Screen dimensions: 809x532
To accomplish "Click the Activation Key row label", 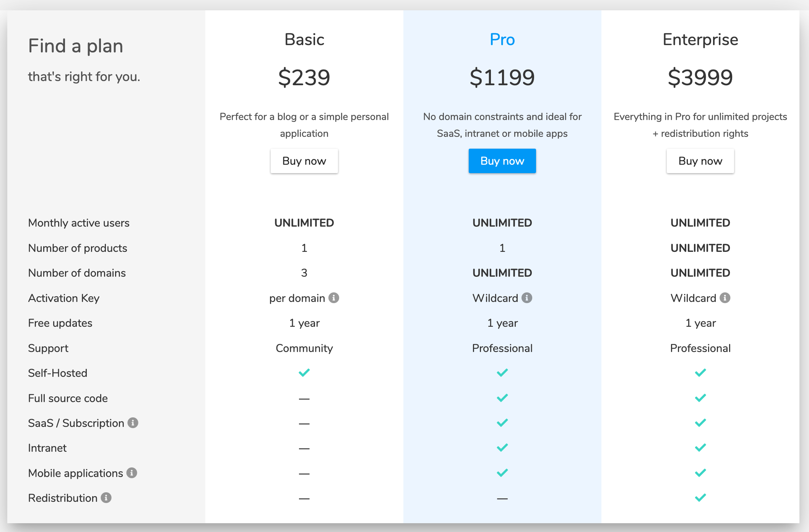I will click(64, 298).
